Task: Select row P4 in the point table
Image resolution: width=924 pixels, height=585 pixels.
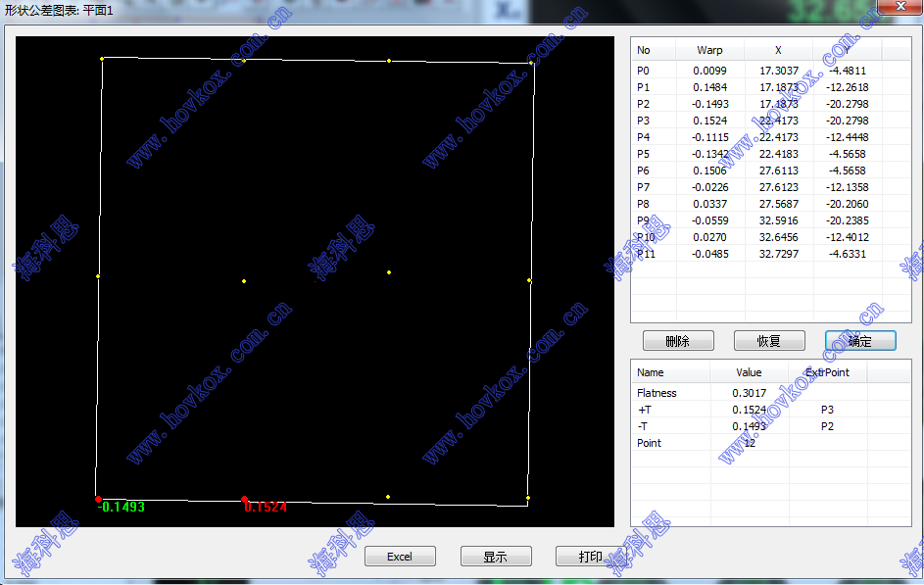Action: click(771, 137)
